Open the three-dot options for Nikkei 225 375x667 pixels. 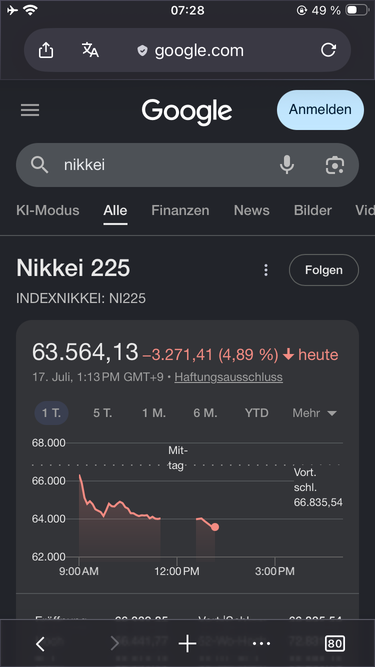tap(266, 270)
